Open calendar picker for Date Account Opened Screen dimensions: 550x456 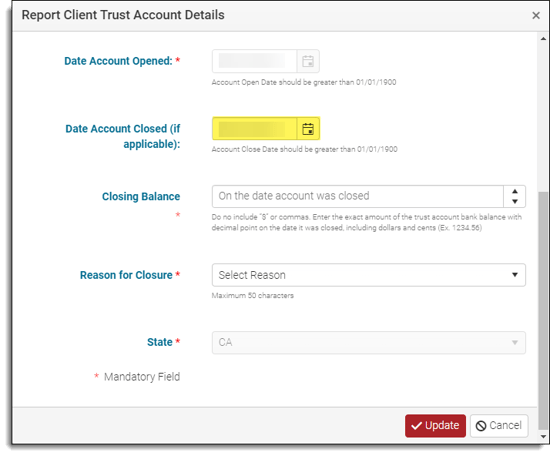(x=308, y=61)
